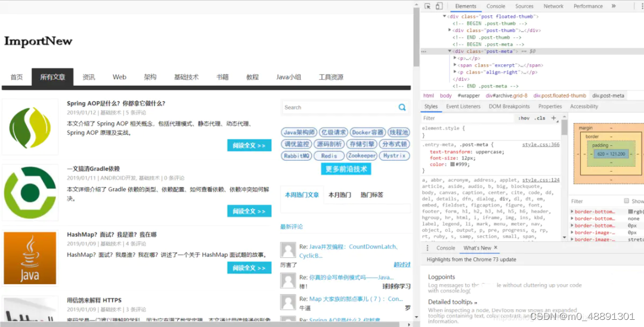Open 架构 navigation item

[150, 77]
